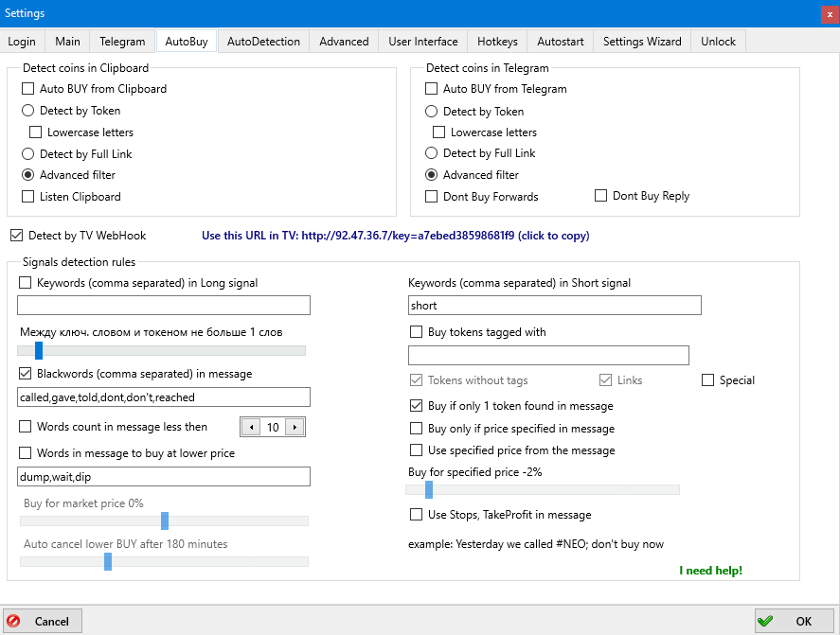Close the Settings window

(830, 13)
